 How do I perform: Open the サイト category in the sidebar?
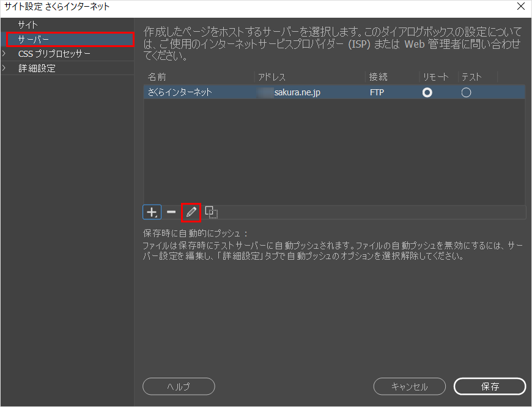28,24
